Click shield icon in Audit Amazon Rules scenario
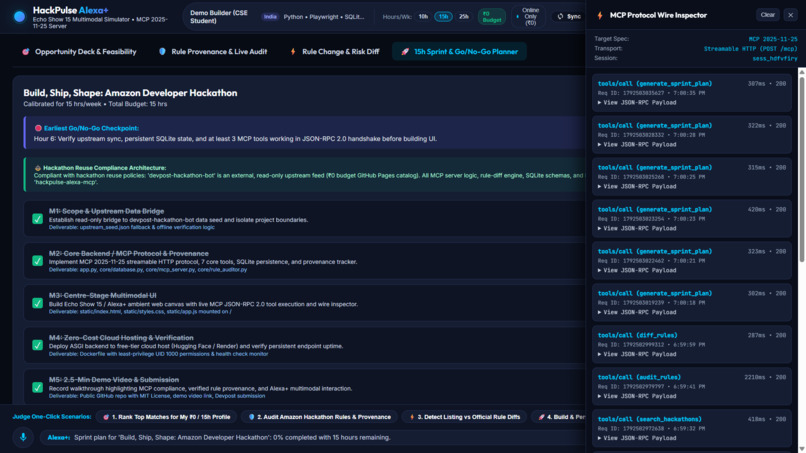The image size is (806, 453). tap(251, 417)
